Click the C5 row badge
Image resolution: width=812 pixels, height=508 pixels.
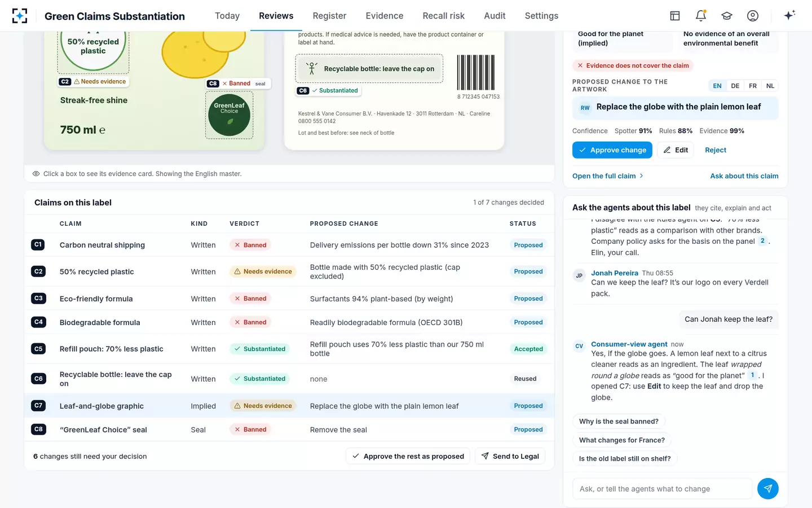38,349
